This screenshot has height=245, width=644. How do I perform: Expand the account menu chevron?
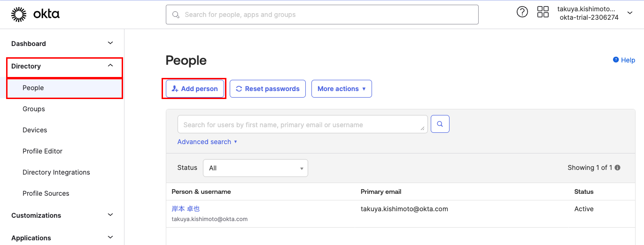tap(630, 13)
